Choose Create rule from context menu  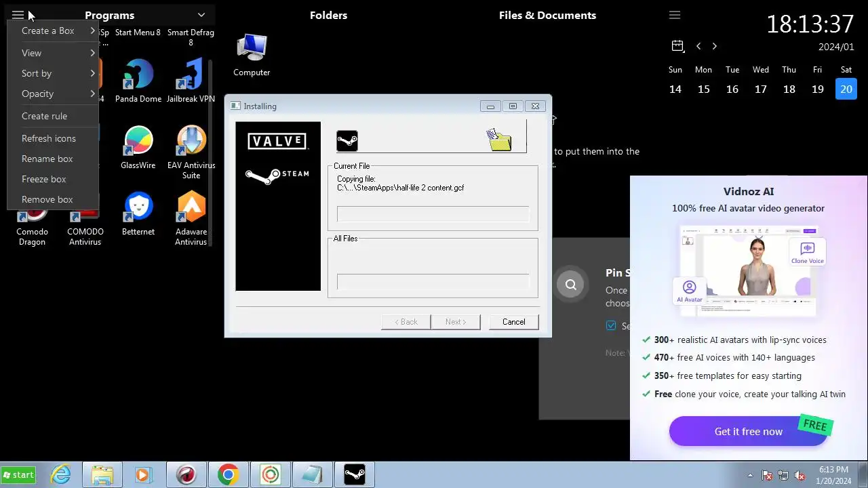point(53,116)
